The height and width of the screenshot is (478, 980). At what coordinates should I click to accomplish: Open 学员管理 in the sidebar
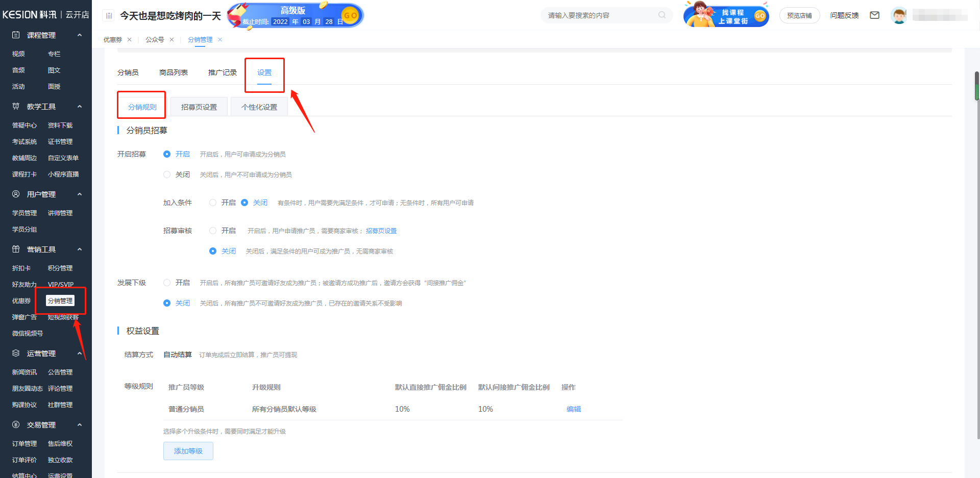click(24, 213)
